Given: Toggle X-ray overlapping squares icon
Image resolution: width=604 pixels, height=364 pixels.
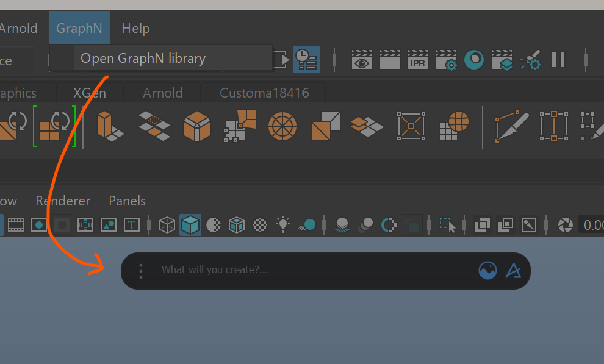Looking at the screenshot, I should coord(482,225).
